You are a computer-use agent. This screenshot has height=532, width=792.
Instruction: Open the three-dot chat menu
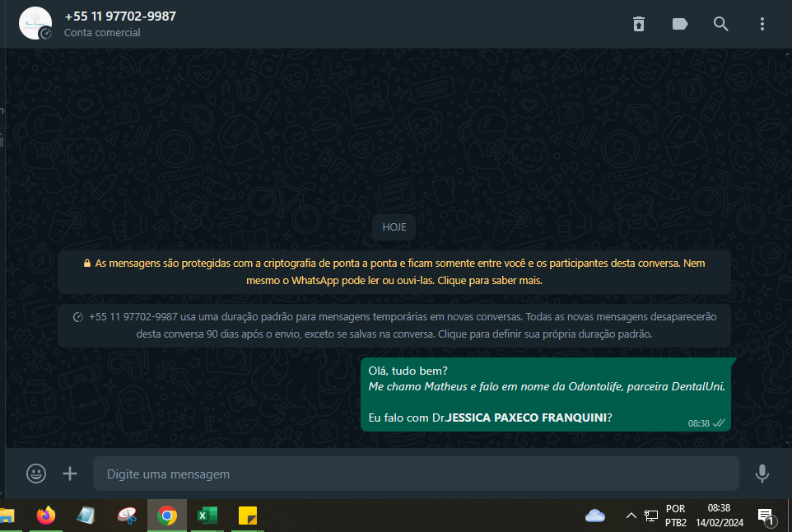click(x=762, y=24)
